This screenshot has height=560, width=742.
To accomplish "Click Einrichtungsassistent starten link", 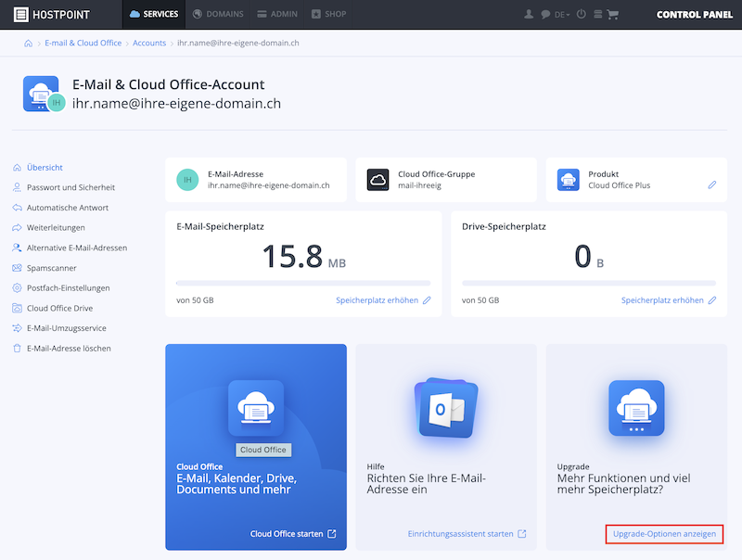I will click(x=467, y=533).
